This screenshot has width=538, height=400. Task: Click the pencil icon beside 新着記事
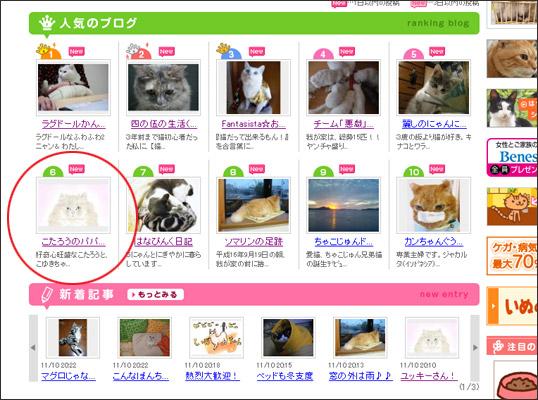47,295
